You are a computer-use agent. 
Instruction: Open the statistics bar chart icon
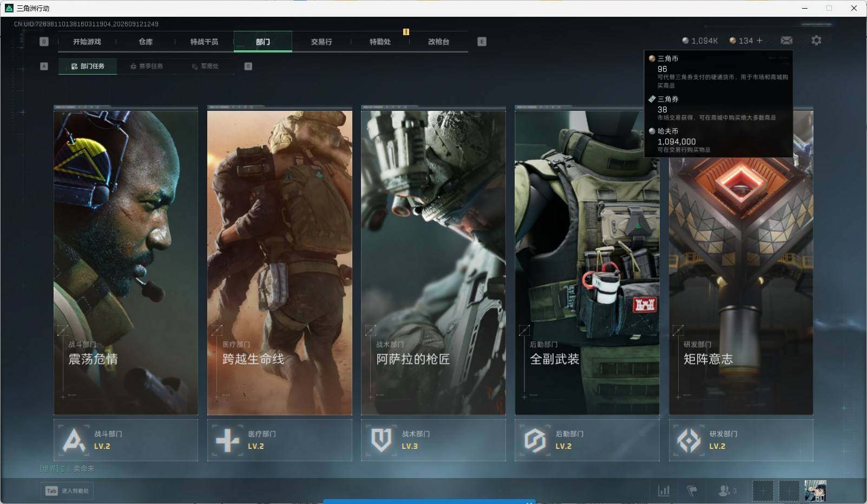(664, 490)
